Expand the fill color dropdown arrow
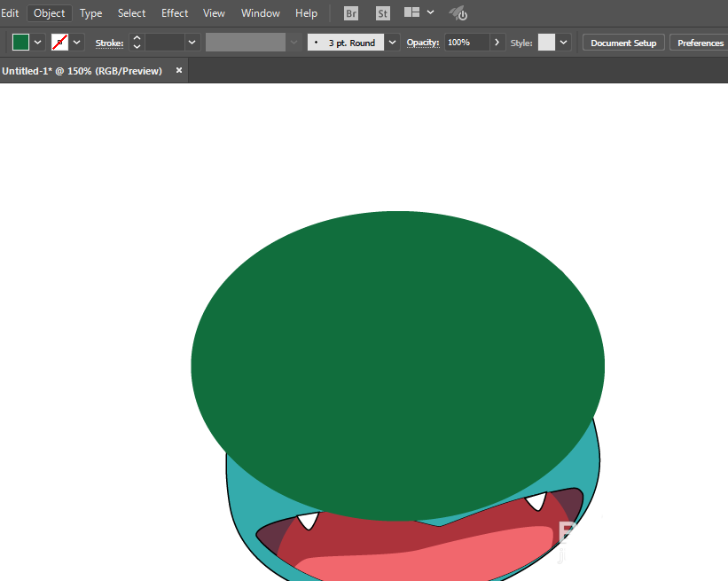The height and width of the screenshot is (581, 728). [x=38, y=43]
